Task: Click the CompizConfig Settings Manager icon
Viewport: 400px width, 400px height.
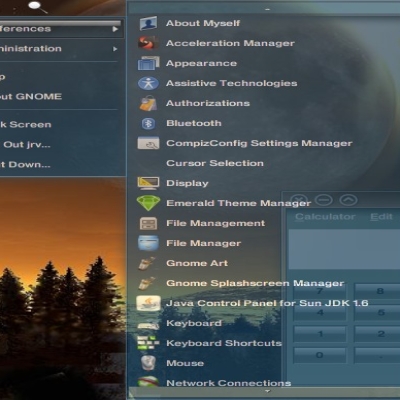Action: coord(148,143)
